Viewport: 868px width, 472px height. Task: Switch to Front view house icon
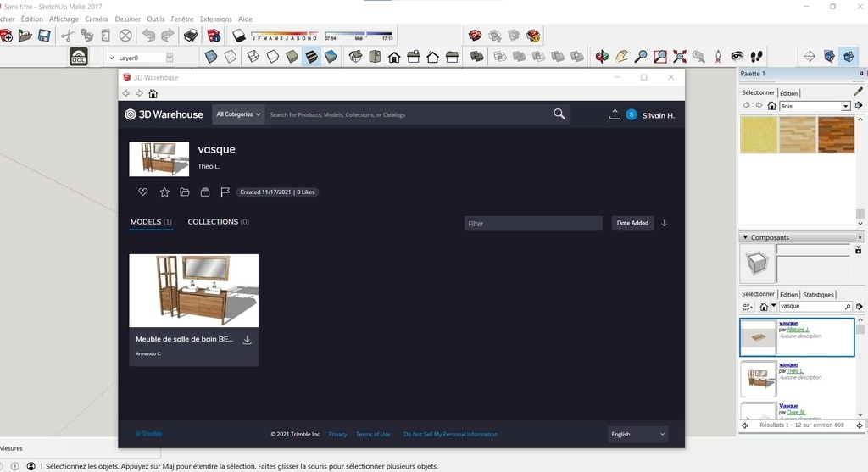pyautogui.click(x=394, y=57)
